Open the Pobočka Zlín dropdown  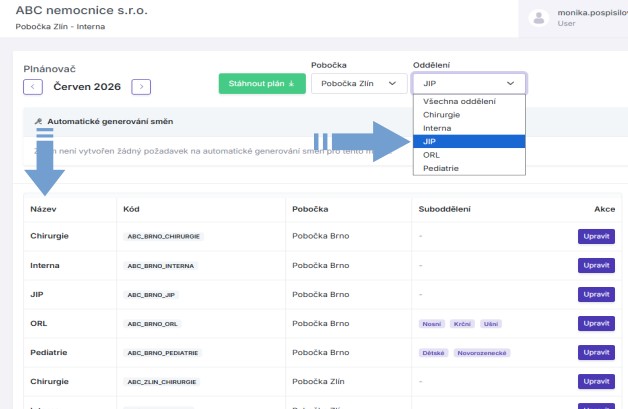pyautogui.click(x=359, y=83)
